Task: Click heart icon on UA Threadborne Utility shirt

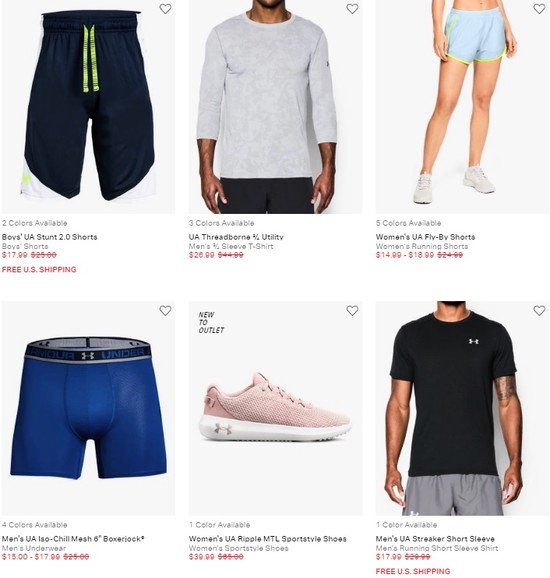Action: click(352, 9)
